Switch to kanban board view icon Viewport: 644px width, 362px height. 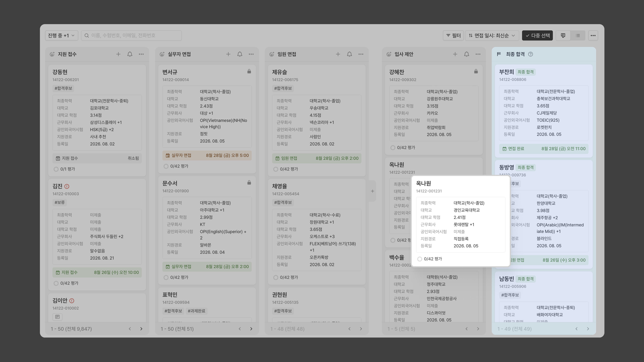click(563, 36)
